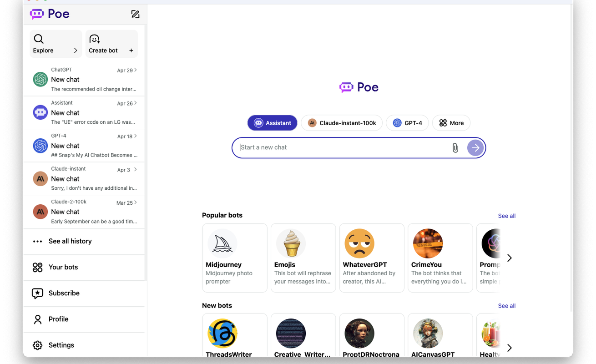This screenshot has height=364, width=596.
Task: Open the Midjourney bot card
Action: click(235, 258)
